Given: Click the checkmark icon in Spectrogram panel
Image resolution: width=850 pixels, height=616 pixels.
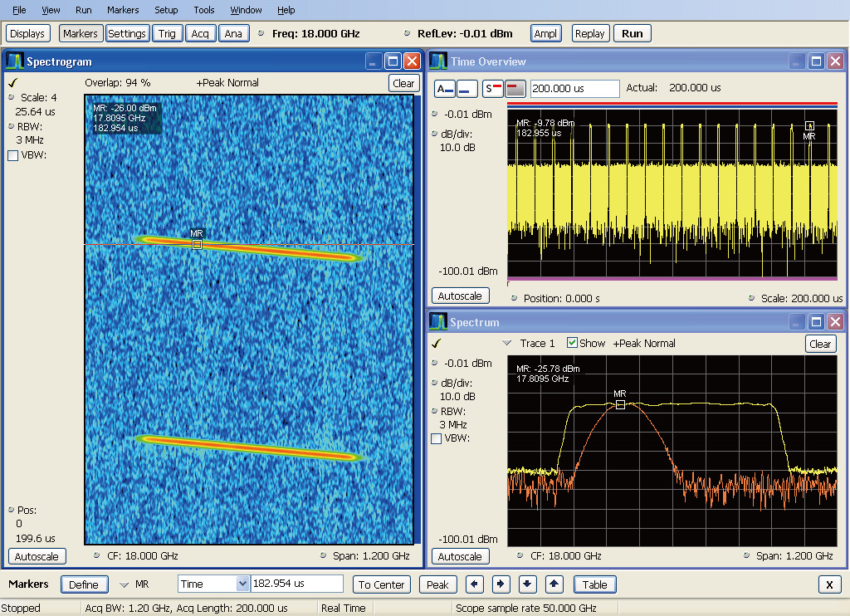Looking at the screenshot, I should point(13,82).
